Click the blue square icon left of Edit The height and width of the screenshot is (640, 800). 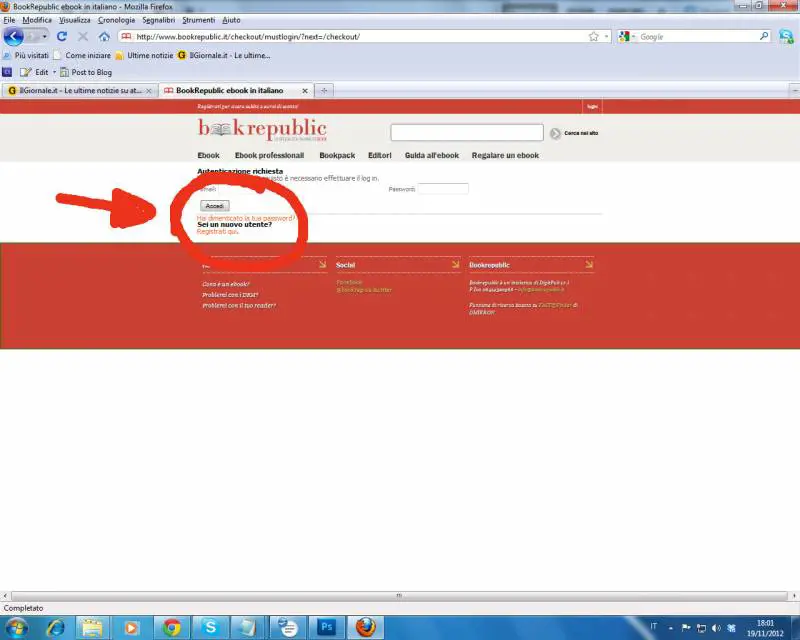point(7,72)
